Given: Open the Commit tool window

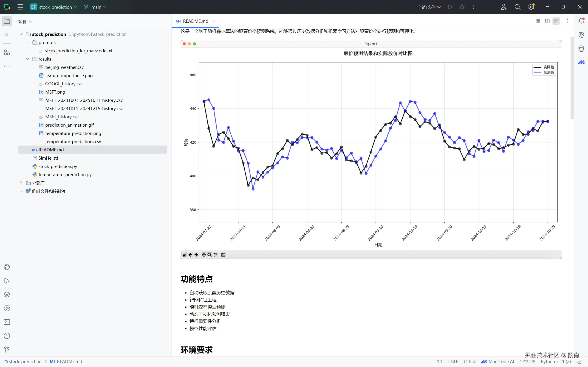Looking at the screenshot, I should tap(7, 34).
